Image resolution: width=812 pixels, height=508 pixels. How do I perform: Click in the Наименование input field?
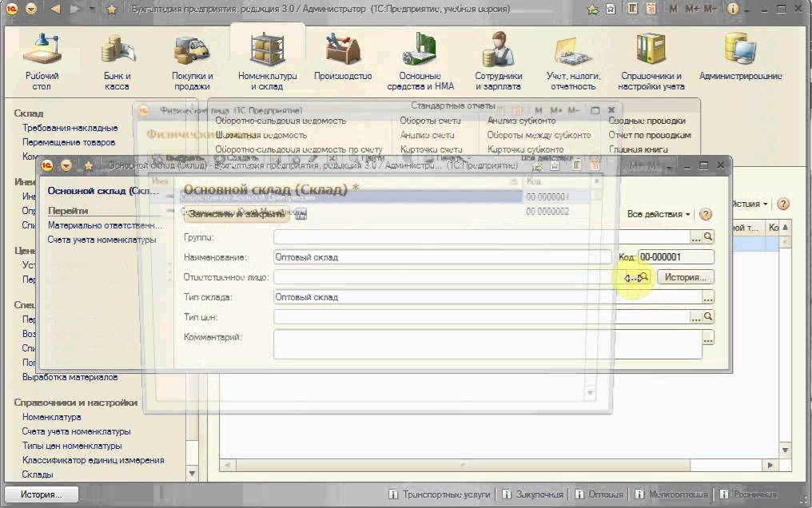point(442,257)
